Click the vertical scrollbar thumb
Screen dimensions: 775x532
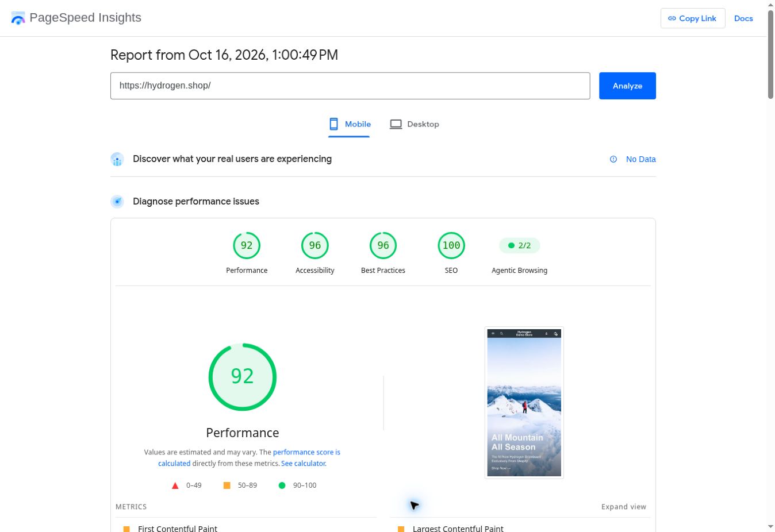[x=771, y=55]
